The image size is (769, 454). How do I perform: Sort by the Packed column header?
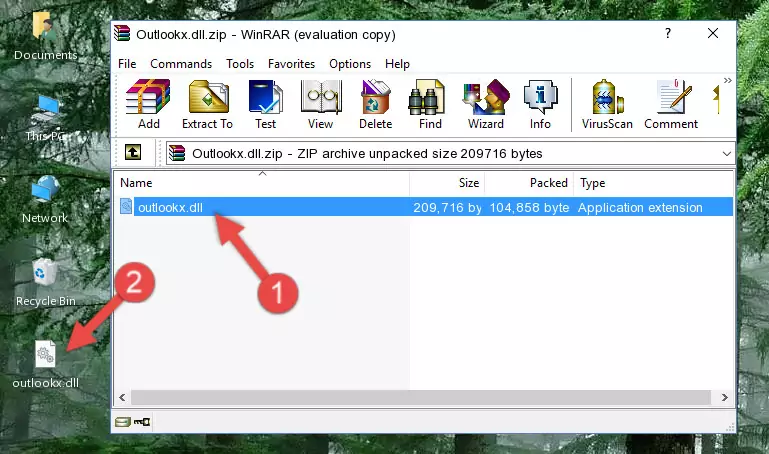[x=529, y=183]
